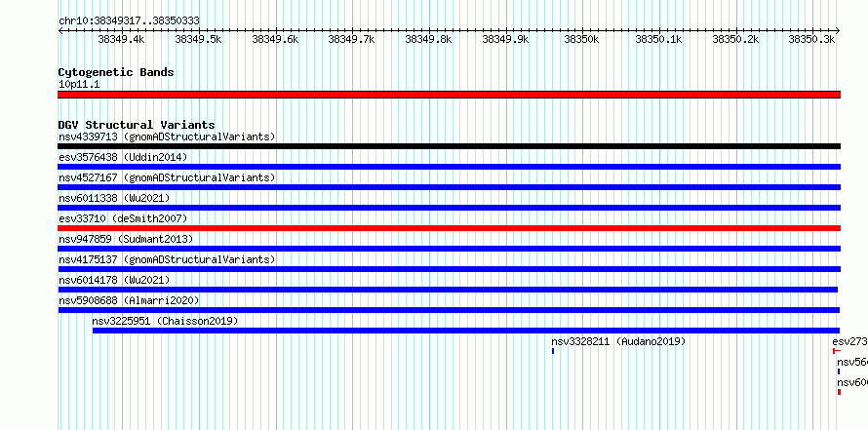The image size is (868, 430).
Task: Click the blue nsv6011338 variant bar
Action: coord(449,208)
